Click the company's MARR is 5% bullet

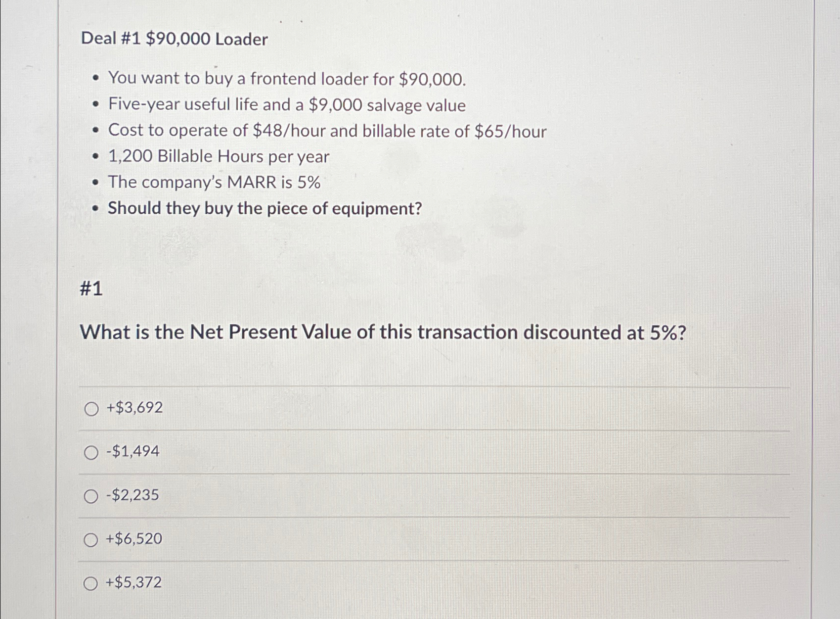click(215, 182)
